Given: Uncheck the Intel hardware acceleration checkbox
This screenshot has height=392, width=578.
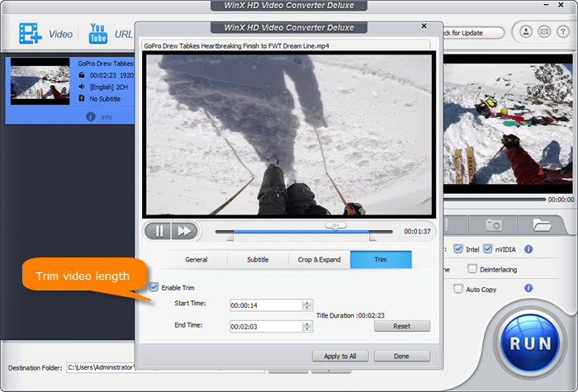Looking at the screenshot, I should (457, 249).
